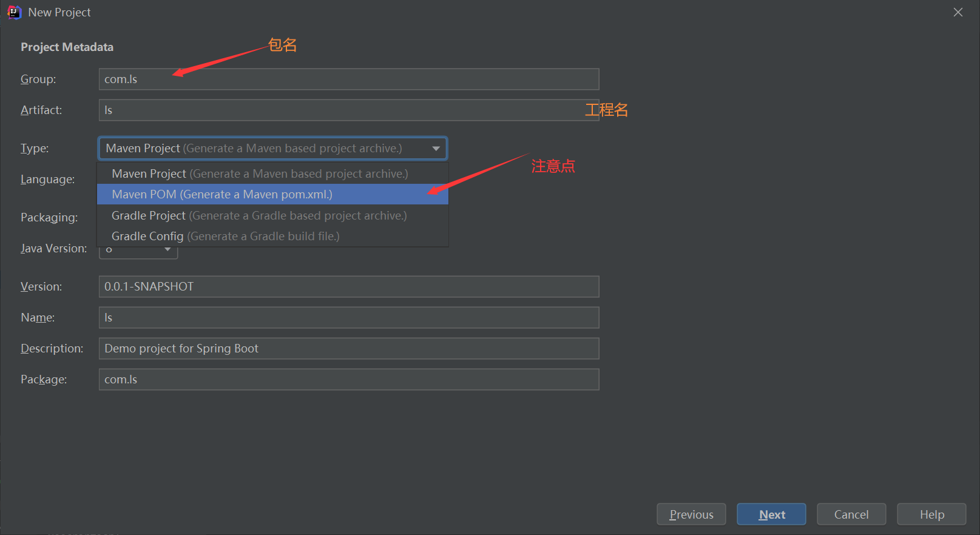Click the Previous button
Viewport: 980px width, 535px height.
(691, 514)
